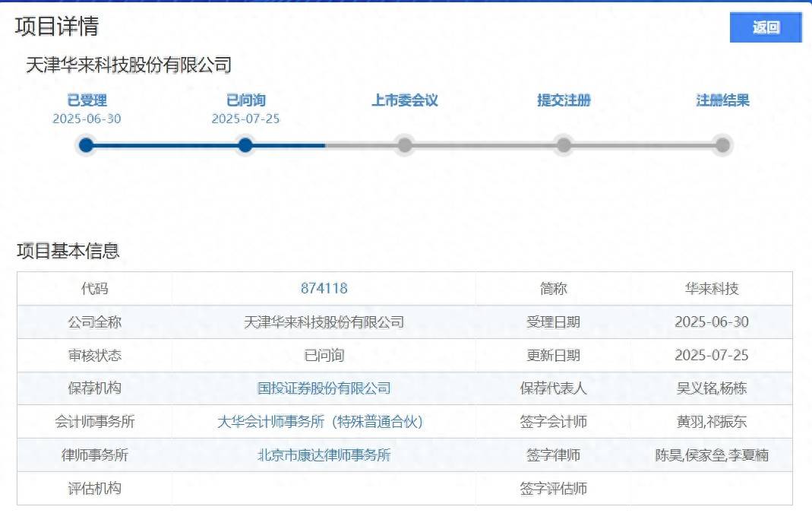
Task: Click the 2025-06-30 date under 已受理
Action: (x=87, y=119)
